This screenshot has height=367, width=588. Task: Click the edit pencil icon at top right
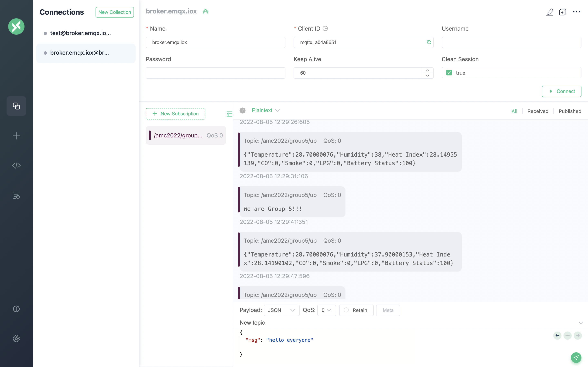pyautogui.click(x=550, y=12)
